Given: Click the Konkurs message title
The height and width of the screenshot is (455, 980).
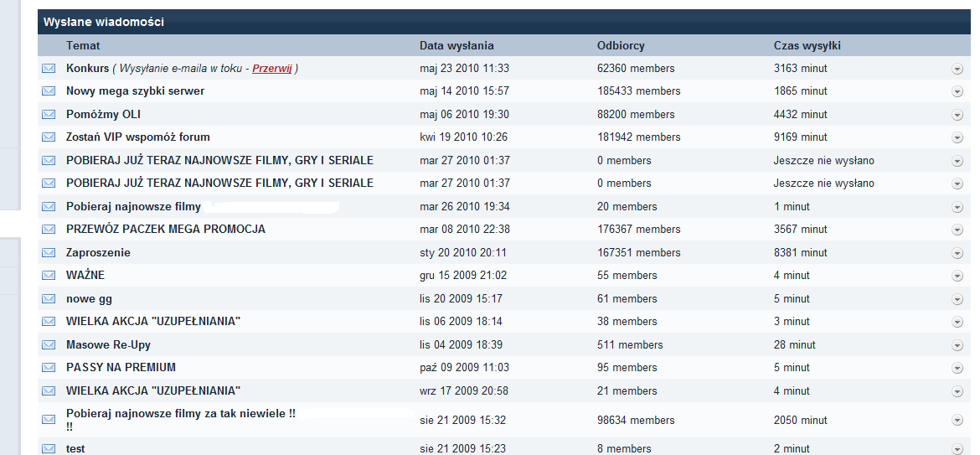Looking at the screenshot, I should pos(87,68).
